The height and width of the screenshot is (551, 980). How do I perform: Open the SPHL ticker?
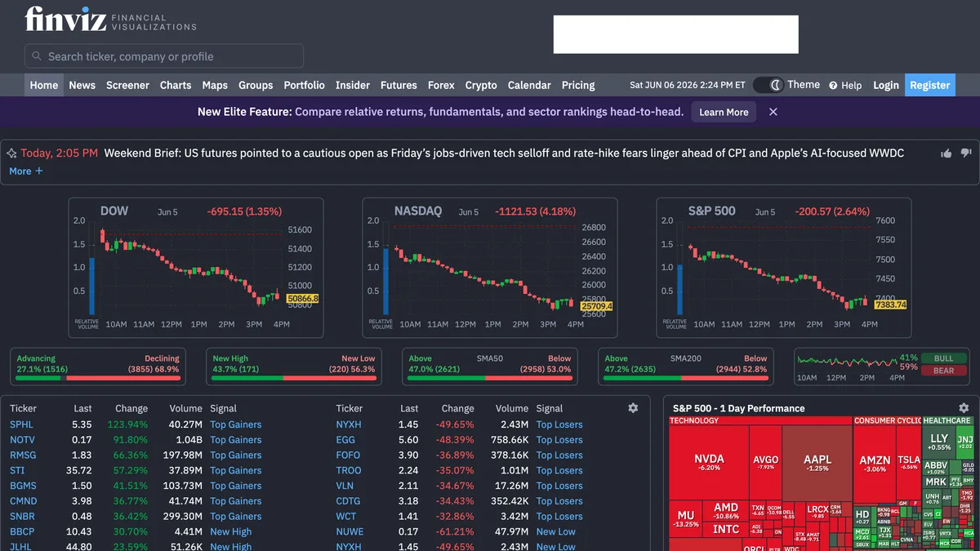[22, 424]
